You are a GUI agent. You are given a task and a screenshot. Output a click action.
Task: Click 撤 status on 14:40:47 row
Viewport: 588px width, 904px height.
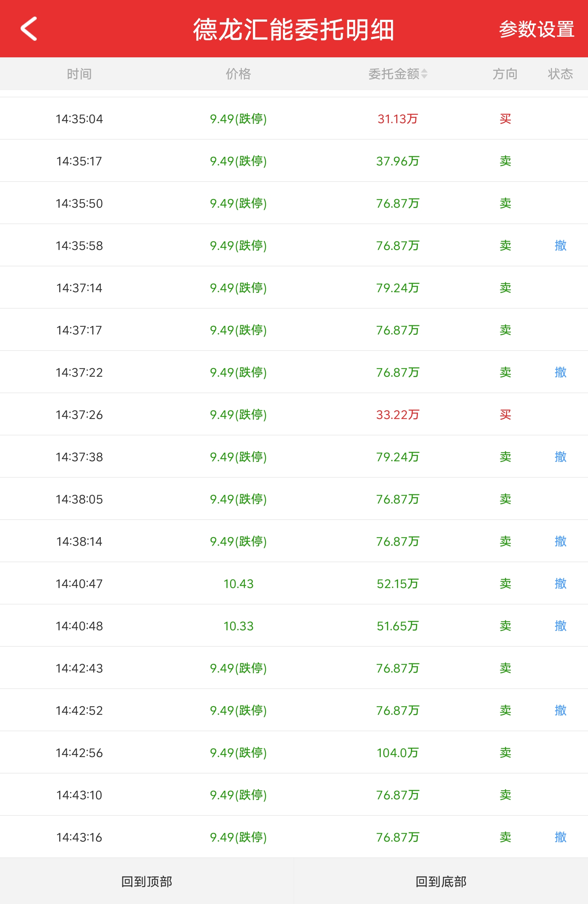coord(560,584)
